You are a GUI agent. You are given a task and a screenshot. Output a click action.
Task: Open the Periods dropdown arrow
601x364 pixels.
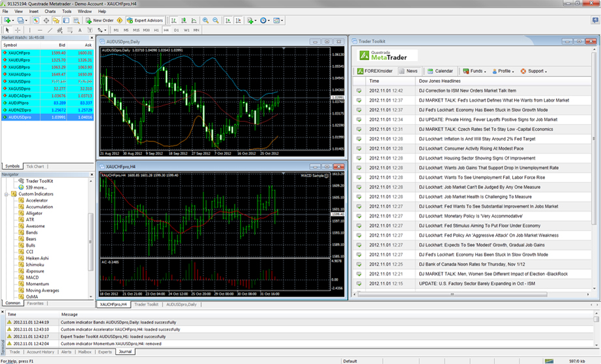(269, 20)
